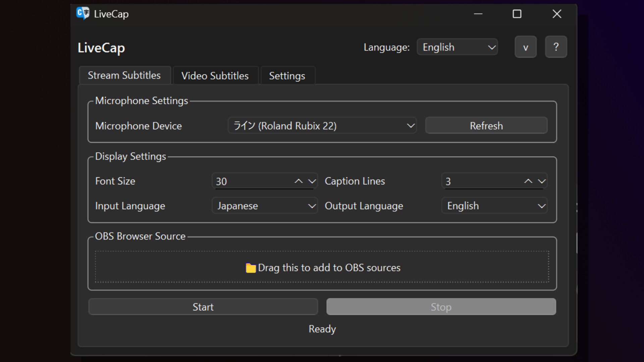This screenshot has height=362, width=644.
Task: Decrease Caption Lines with down arrow
Action: coord(542,181)
